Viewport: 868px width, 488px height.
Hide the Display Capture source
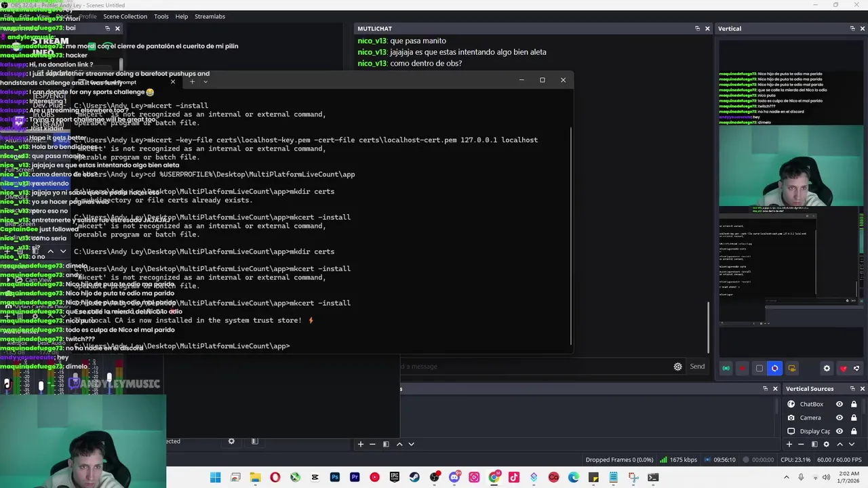tap(840, 431)
